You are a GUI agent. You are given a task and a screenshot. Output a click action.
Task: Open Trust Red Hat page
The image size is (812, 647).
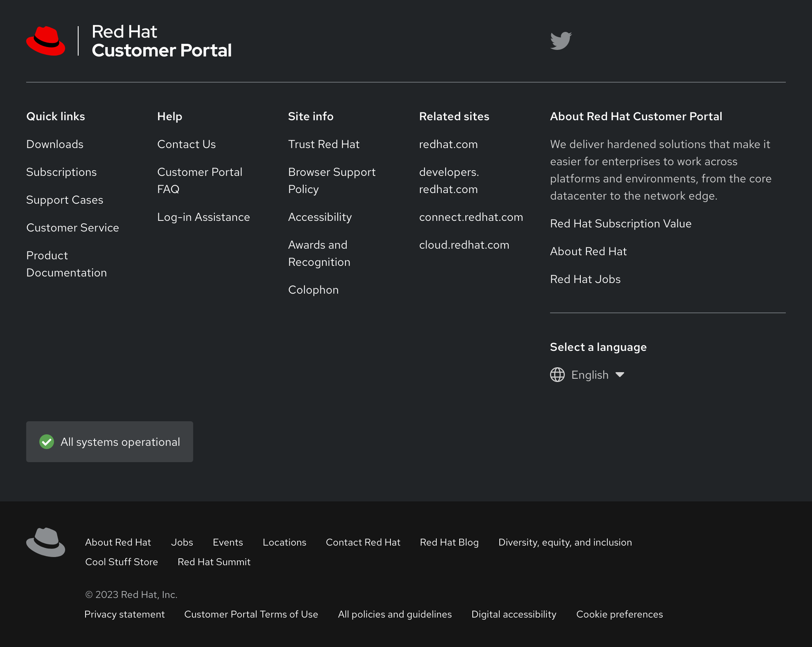pos(324,144)
